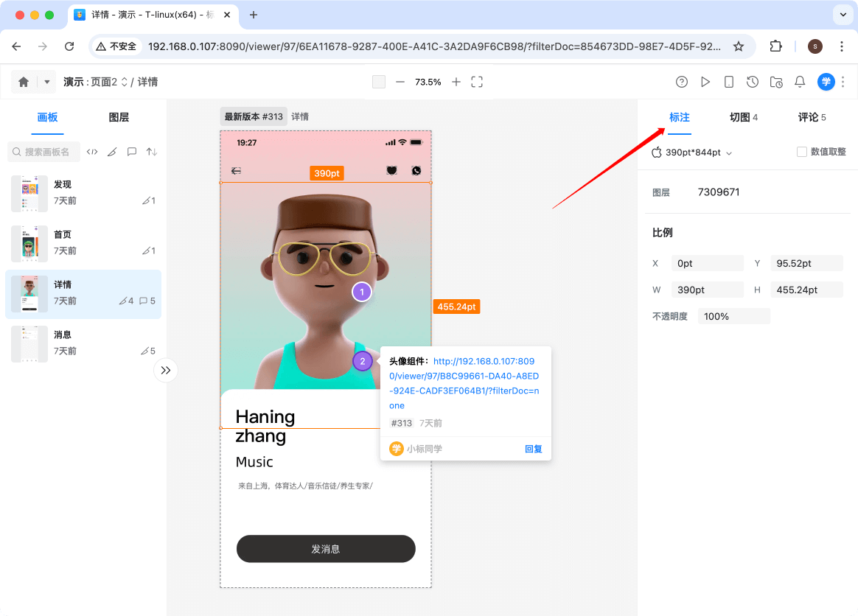Image resolution: width=858 pixels, height=616 pixels.
Task: Click the sort artboards arrows icon
Action: (x=152, y=152)
